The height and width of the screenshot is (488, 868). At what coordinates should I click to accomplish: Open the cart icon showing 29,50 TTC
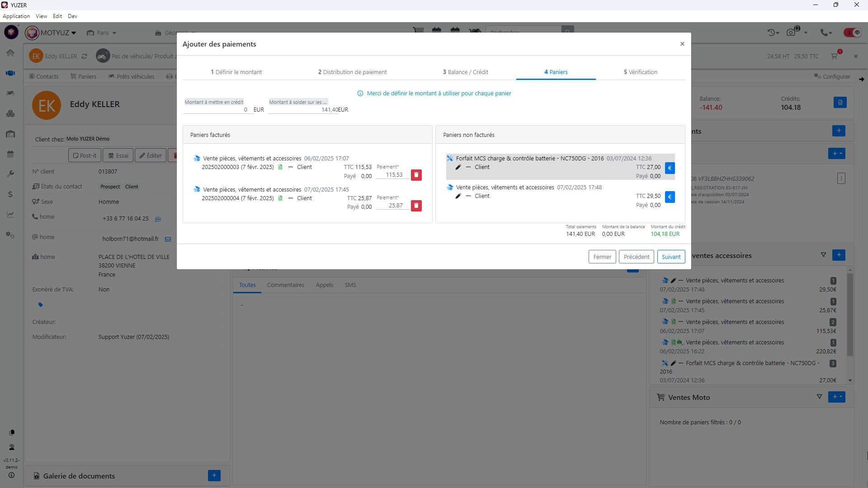pos(835,56)
